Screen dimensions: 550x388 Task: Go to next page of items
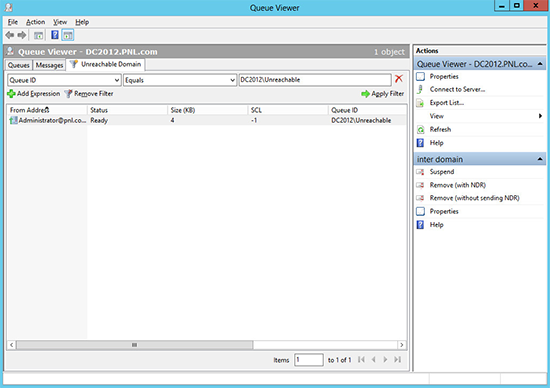(x=385, y=360)
